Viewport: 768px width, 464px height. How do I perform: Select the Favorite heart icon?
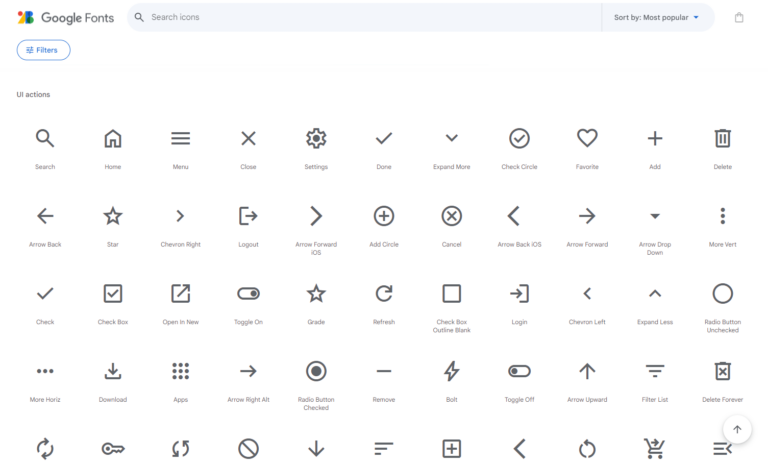[x=587, y=139]
